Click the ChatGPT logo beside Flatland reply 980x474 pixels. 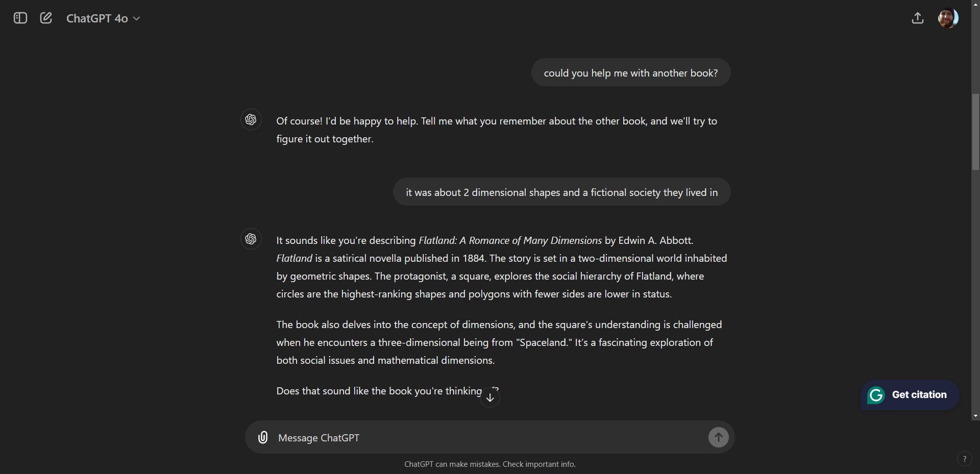tap(251, 239)
